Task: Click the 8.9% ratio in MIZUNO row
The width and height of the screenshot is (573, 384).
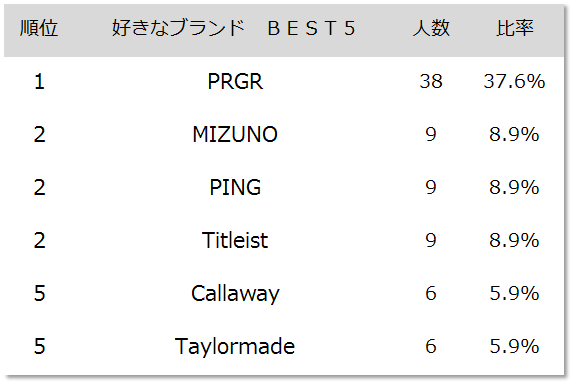Action: coord(515,134)
